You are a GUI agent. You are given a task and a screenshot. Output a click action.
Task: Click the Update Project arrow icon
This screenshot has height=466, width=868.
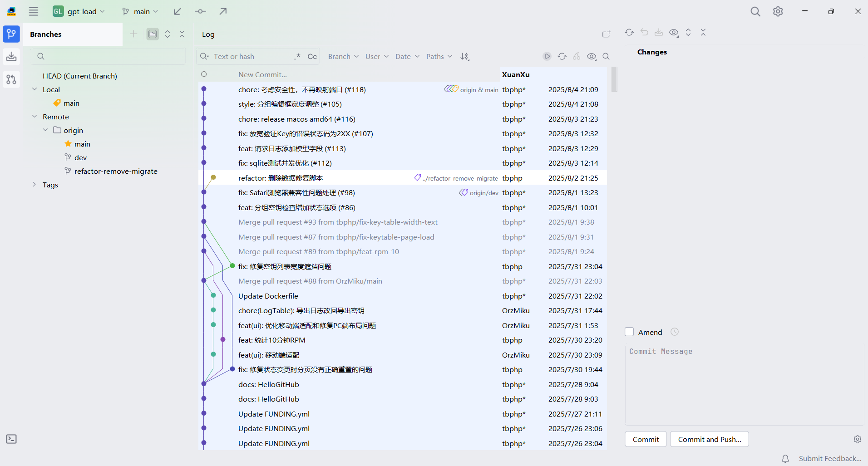(178, 11)
